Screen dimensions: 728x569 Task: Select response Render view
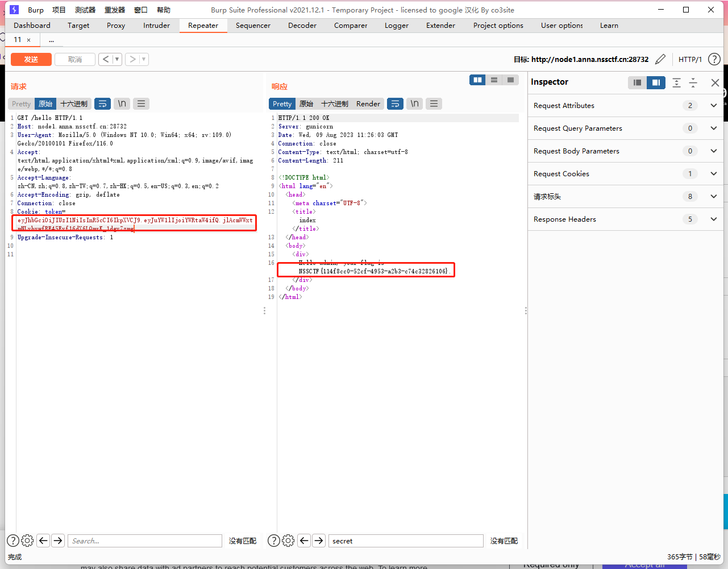click(368, 104)
